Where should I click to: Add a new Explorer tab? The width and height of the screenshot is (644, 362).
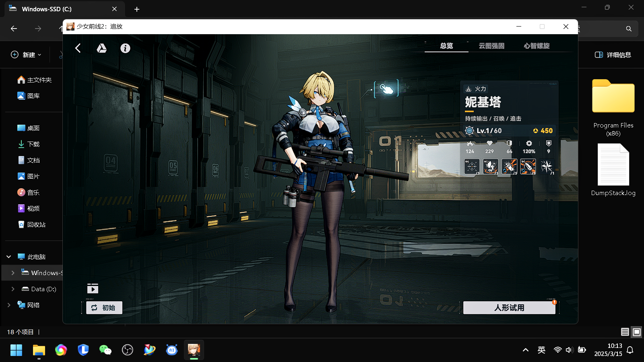[x=137, y=9]
